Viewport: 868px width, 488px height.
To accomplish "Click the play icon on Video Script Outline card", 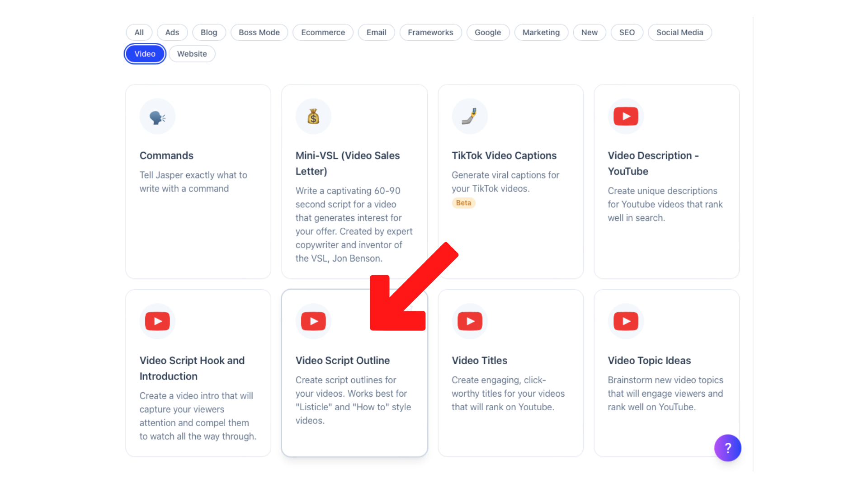I will point(313,321).
